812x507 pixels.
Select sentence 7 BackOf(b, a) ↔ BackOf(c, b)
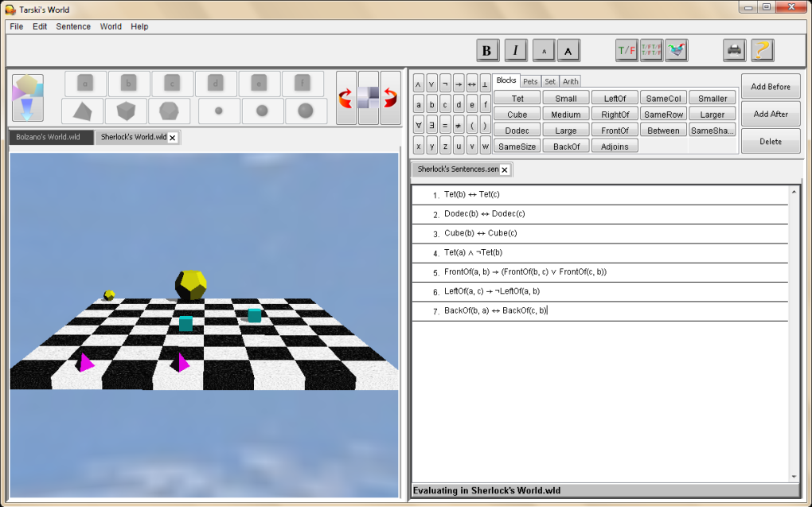point(600,311)
